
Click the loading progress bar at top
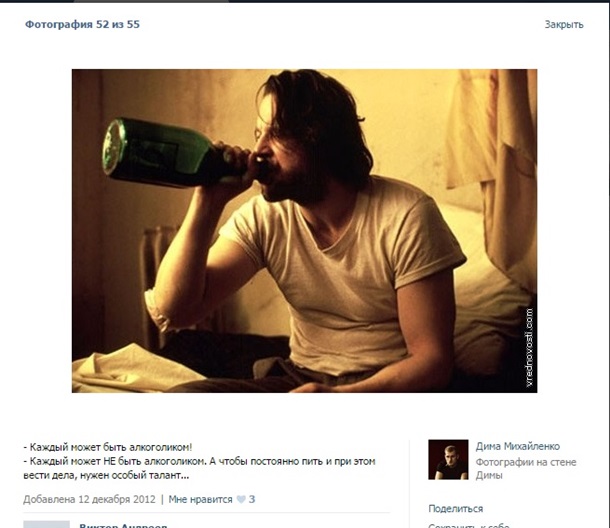pos(152,1)
